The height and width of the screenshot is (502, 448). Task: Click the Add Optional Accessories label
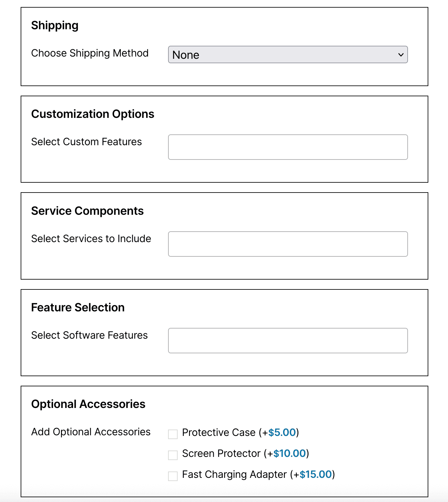[x=91, y=432]
